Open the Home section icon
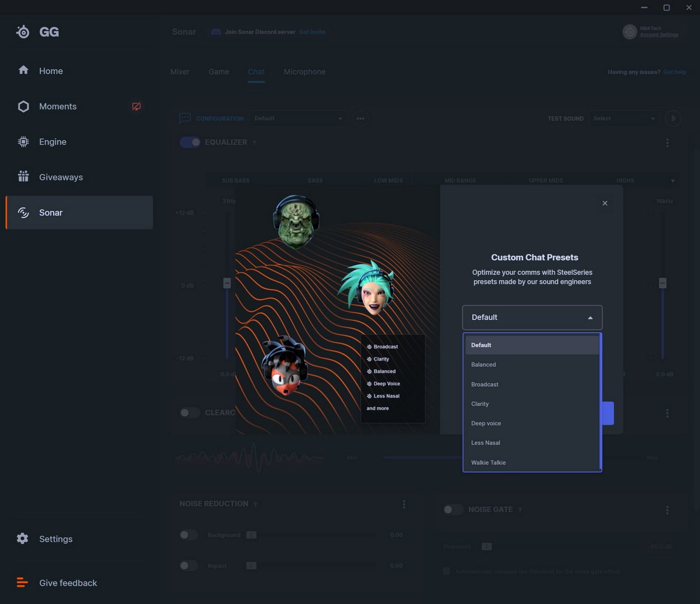700x604 pixels. 24,70
